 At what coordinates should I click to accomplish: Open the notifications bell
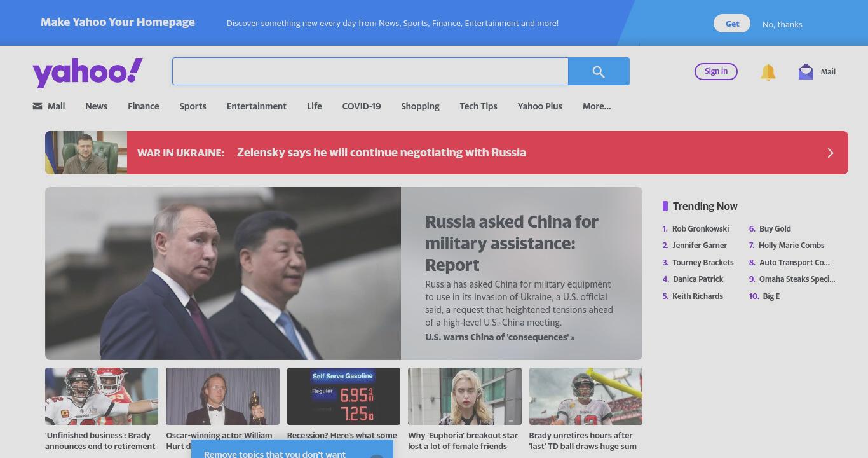tap(768, 72)
